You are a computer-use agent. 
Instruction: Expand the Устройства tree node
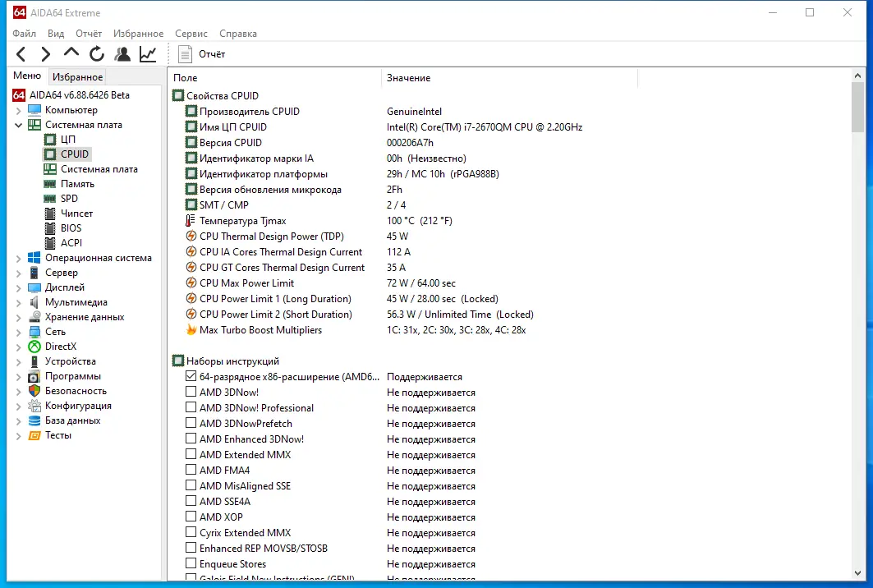pyautogui.click(x=19, y=362)
